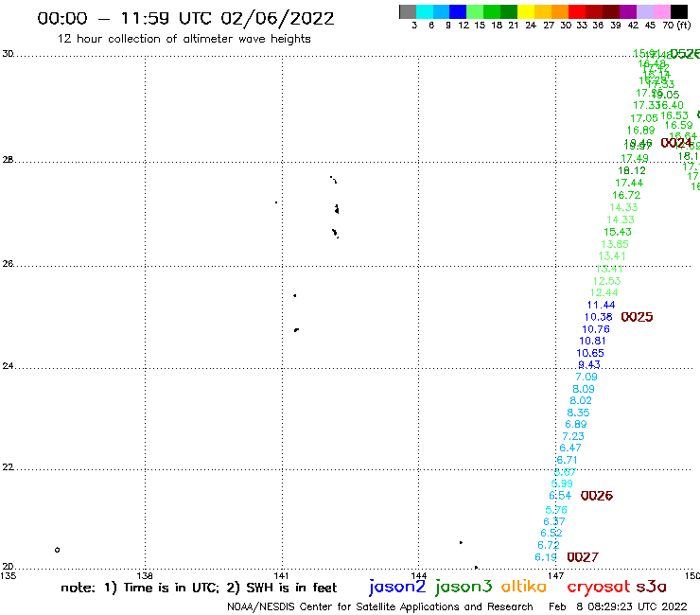
Task: Click the jason2 satellite label
Action: point(397,587)
